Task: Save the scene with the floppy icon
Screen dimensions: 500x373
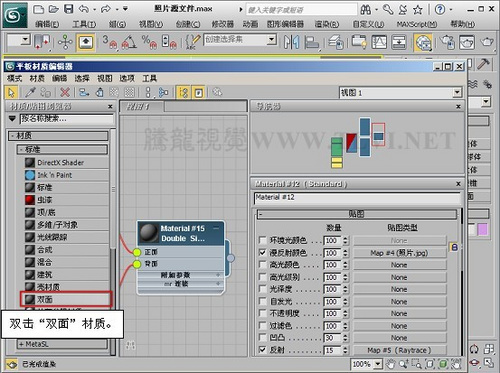Action: tap(68, 9)
